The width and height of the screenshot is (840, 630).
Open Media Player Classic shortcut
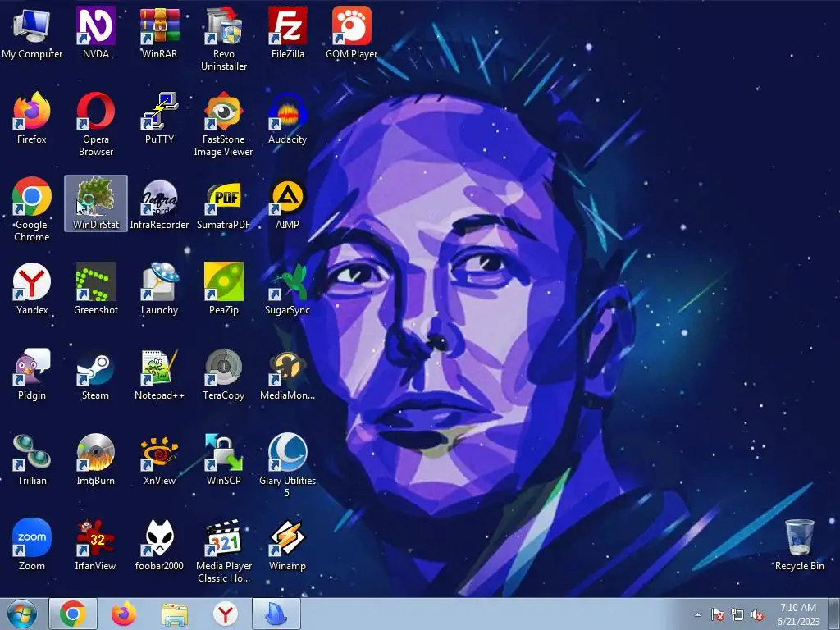[x=224, y=550]
